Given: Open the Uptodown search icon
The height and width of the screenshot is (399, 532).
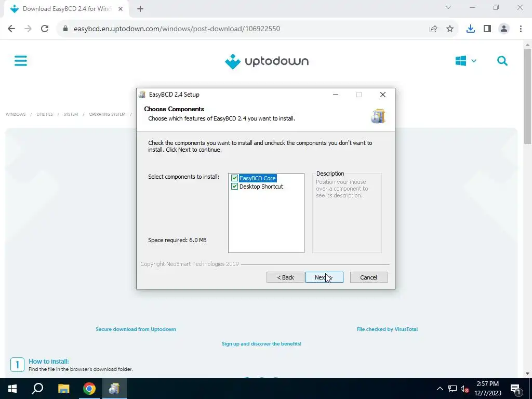Looking at the screenshot, I should pyautogui.click(x=502, y=61).
